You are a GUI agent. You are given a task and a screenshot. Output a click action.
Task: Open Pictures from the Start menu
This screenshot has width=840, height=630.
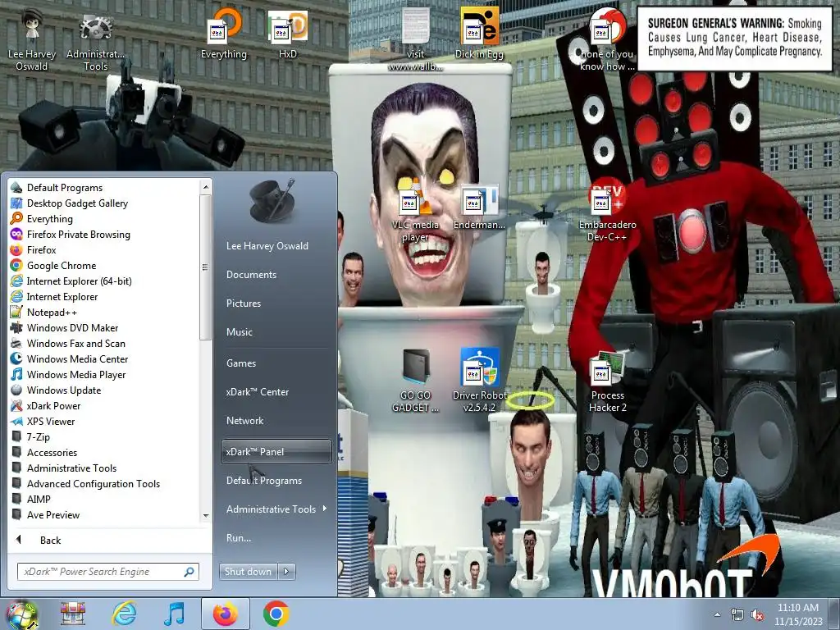click(243, 304)
